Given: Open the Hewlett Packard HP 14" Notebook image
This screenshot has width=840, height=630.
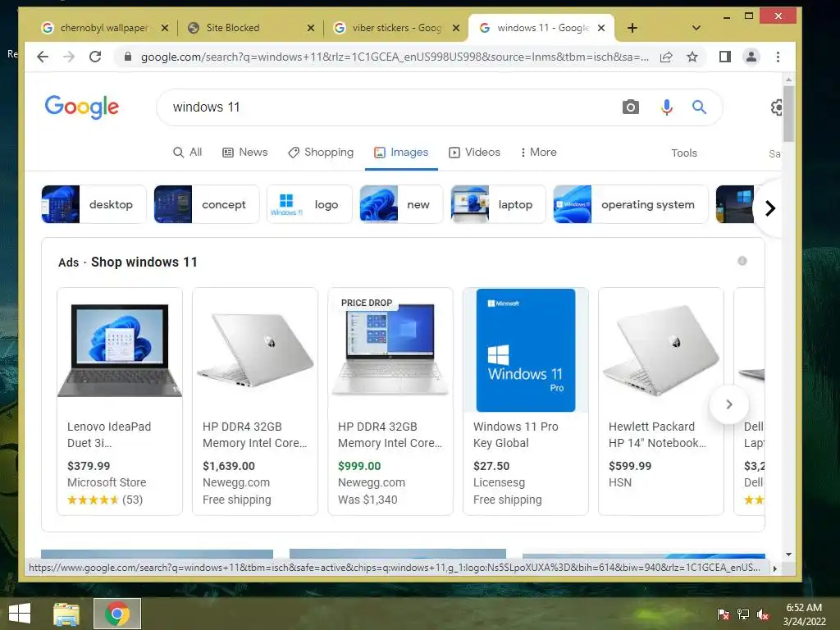Looking at the screenshot, I should coord(661,350).
